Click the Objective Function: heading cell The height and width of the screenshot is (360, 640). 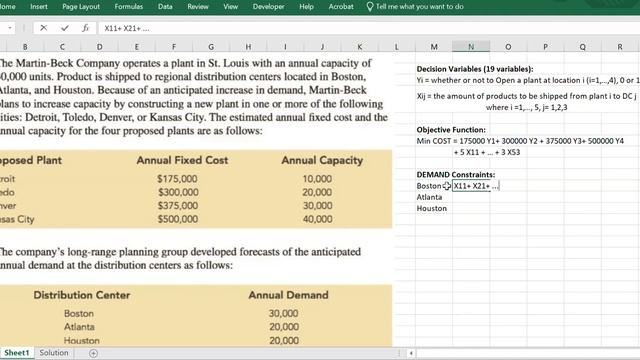pos(451,130)
